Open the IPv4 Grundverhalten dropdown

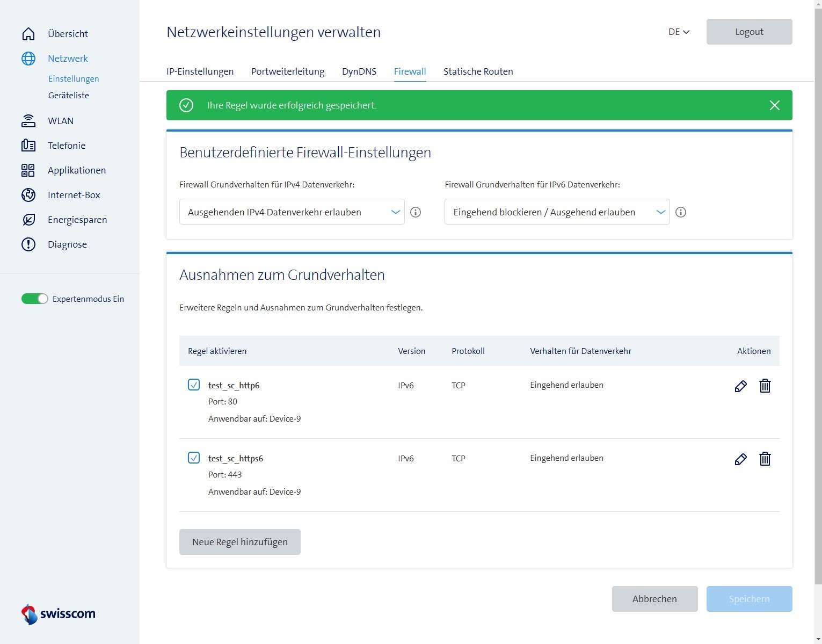[292, 212]
